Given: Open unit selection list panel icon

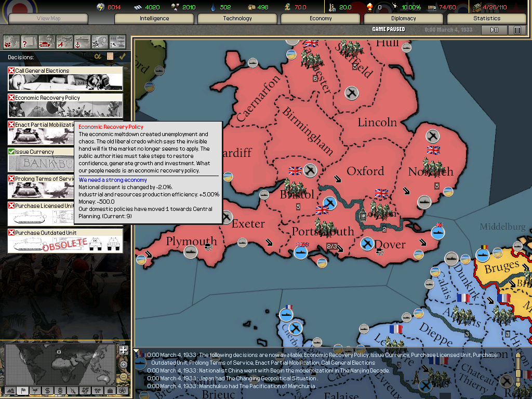Looking at the screenshot, I should (117, 43).
